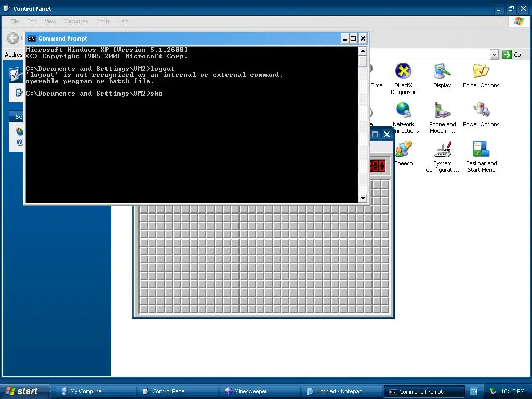Click the system clock showing 10:13 PM
This screenshot has height=399, width=532.
click(512, 391)
